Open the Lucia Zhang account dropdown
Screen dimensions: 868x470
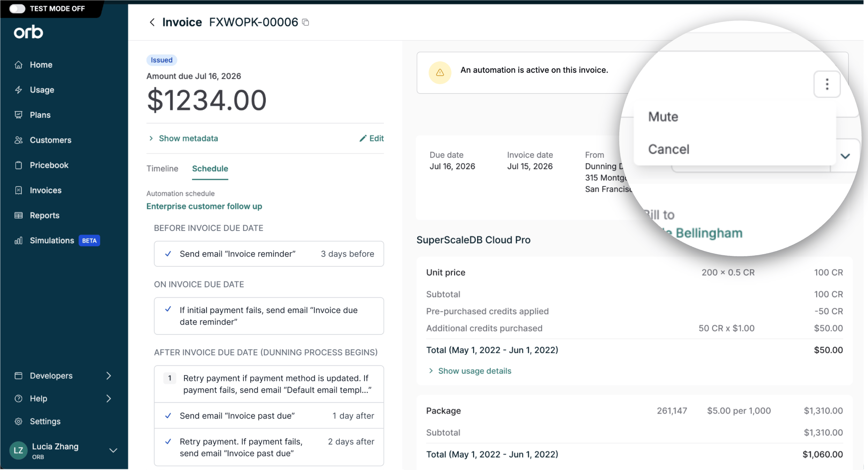(x=113, y=450)
